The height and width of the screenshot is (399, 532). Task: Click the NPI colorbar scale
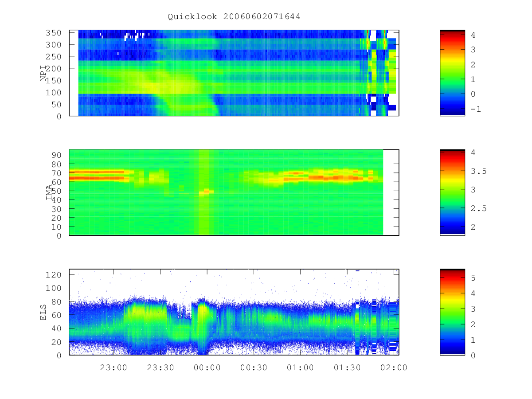(452, 73)
